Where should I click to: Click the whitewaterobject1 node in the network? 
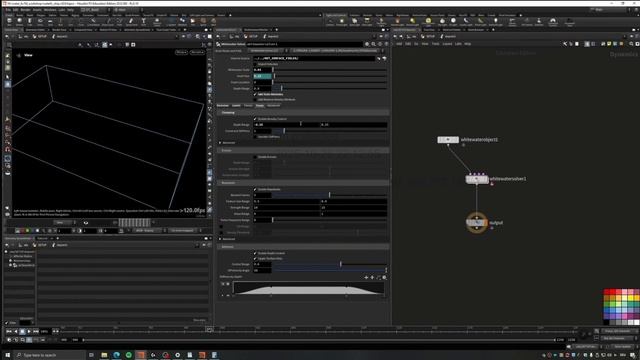click(x=448, y=140)
